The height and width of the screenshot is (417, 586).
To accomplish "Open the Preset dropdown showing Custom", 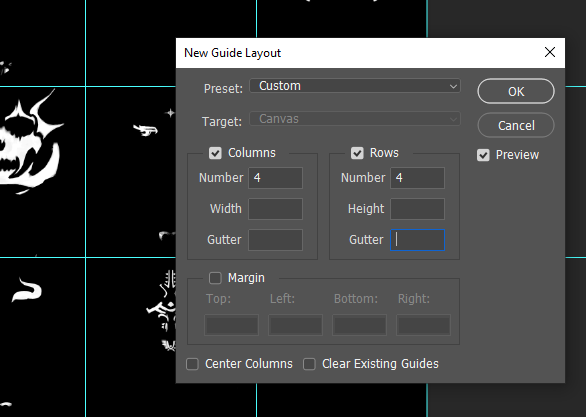I will (355, 86).
